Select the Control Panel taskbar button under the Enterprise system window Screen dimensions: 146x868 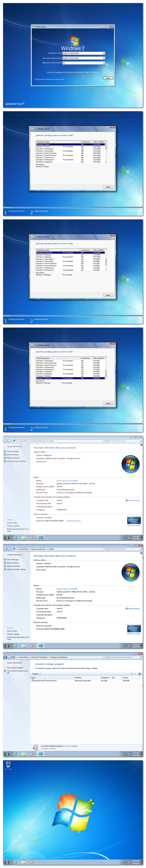pyautogui.click(x=40, y=537)
